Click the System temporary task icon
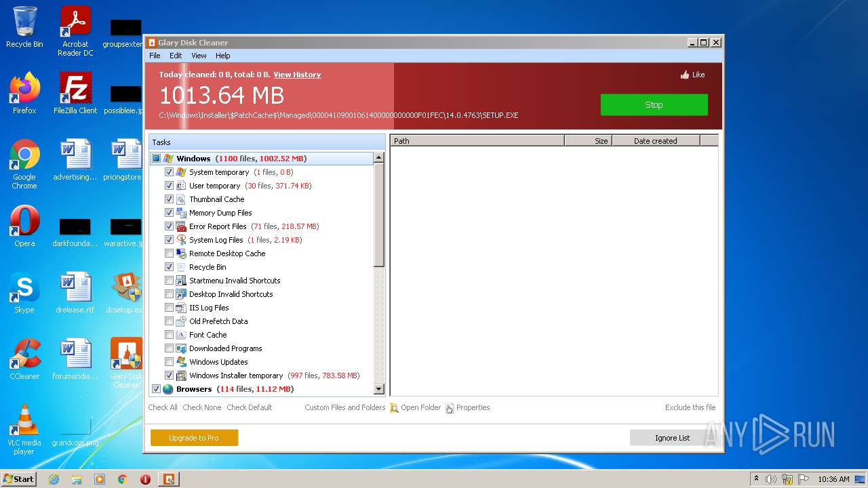The height and width of the screenshot is (488, 868). pyautogui.click(x=181, y=172)
